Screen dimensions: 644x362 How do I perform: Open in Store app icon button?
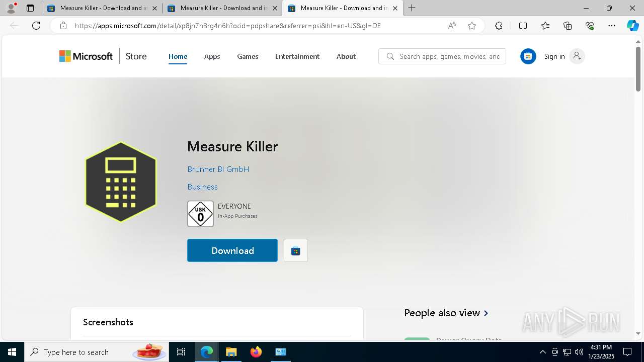[296, 250]
